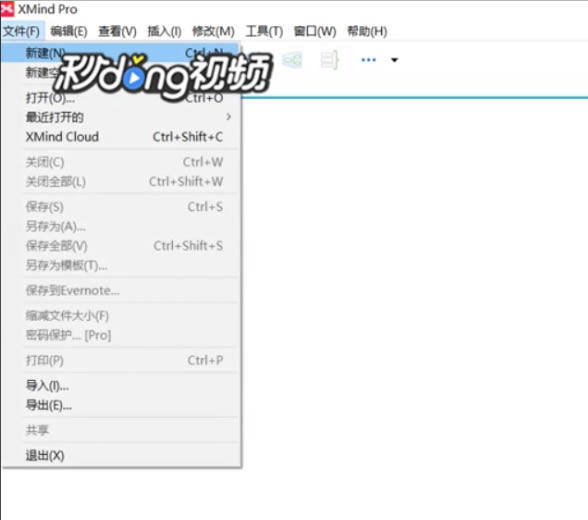The width and height of the screenshot is (588, 520).
Task: Select 打开(O)... menu entry
Action: [121, 98]
